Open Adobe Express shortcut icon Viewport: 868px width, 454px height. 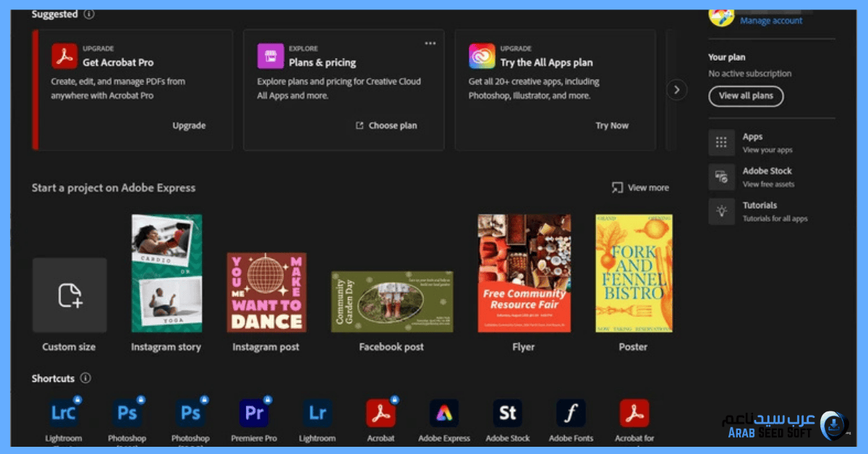(x=444, y=413)
